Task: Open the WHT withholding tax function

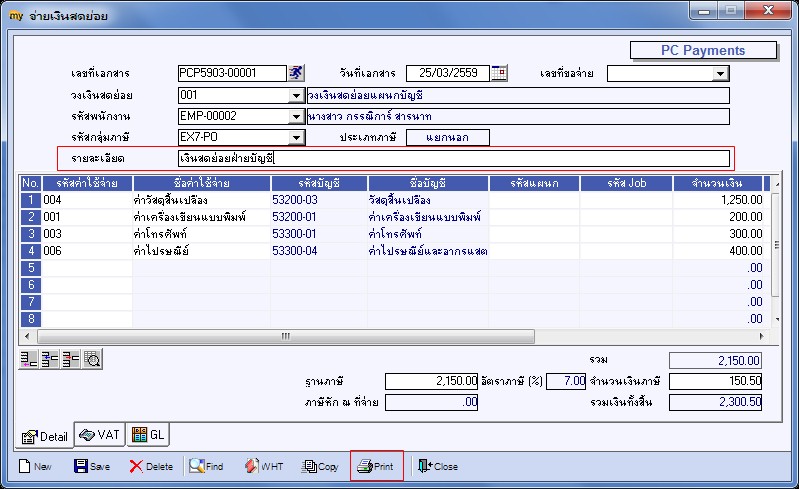Action: 264,466
